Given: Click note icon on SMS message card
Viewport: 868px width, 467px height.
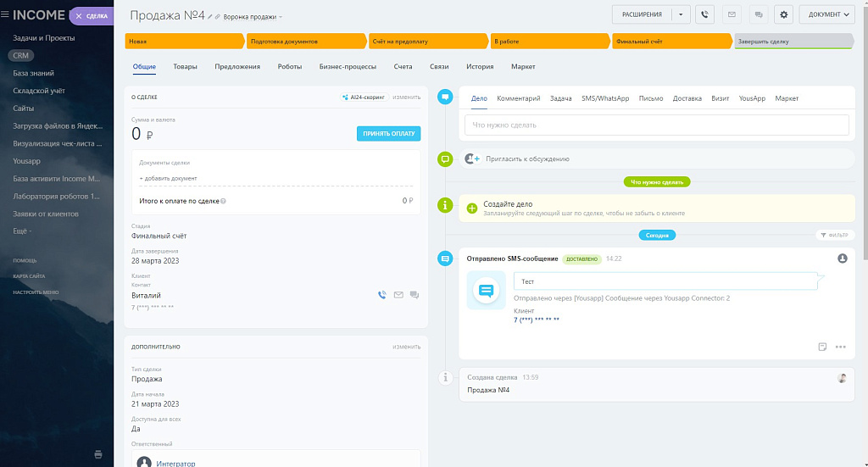Looking at the screenshot, I should (822, 347).
